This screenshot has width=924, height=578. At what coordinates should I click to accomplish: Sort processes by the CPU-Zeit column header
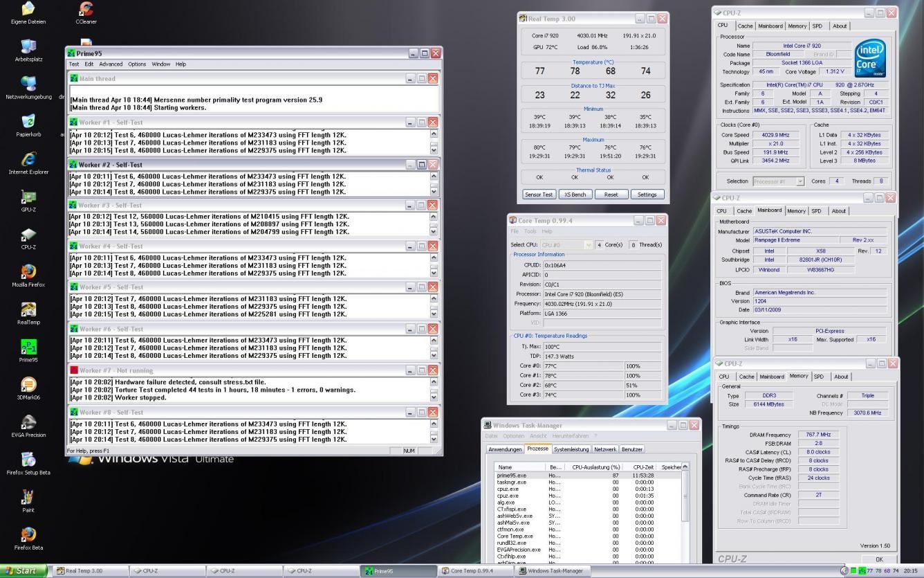tap(643, 467)
